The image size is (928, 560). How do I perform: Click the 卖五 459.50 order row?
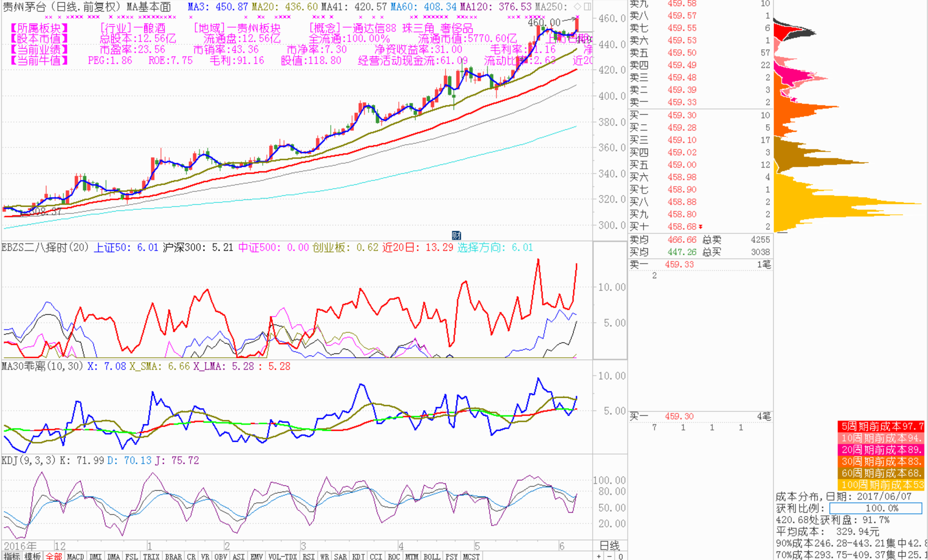click(700, 53)
